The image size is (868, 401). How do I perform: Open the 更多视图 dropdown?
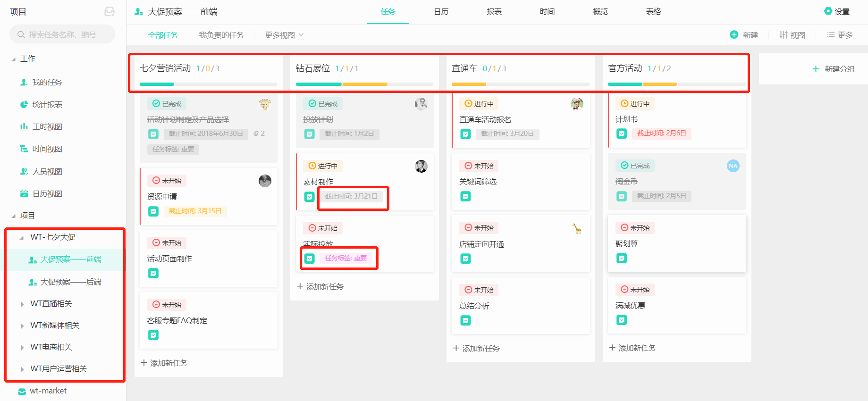[284, 35]
